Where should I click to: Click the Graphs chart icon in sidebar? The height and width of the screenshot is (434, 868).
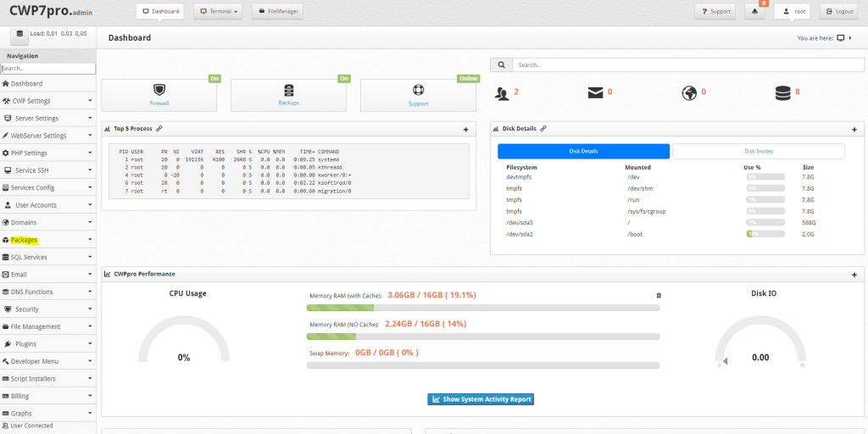pos(6,414)
